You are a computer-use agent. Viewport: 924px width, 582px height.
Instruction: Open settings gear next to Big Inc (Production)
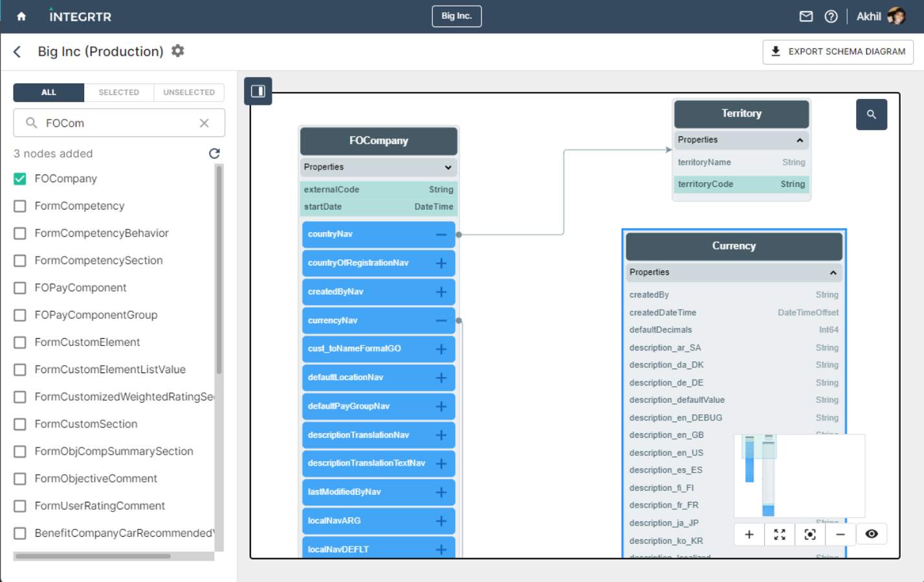178,51
